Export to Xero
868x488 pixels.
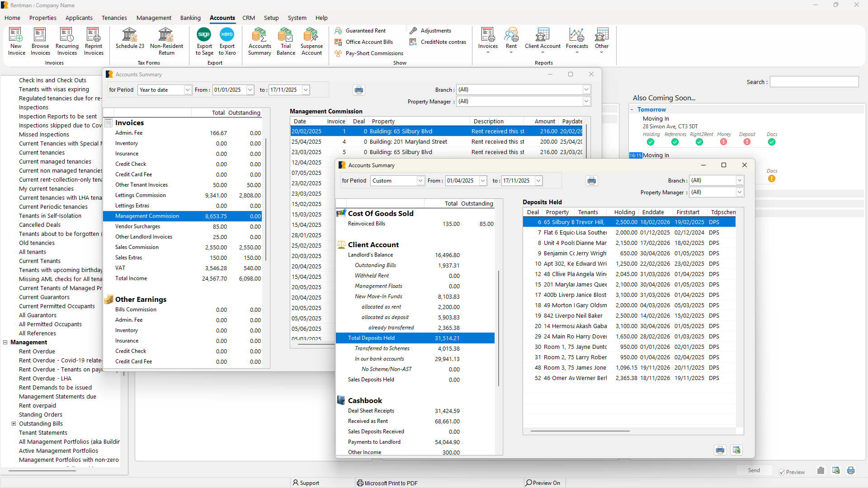[x=226, y=41]
